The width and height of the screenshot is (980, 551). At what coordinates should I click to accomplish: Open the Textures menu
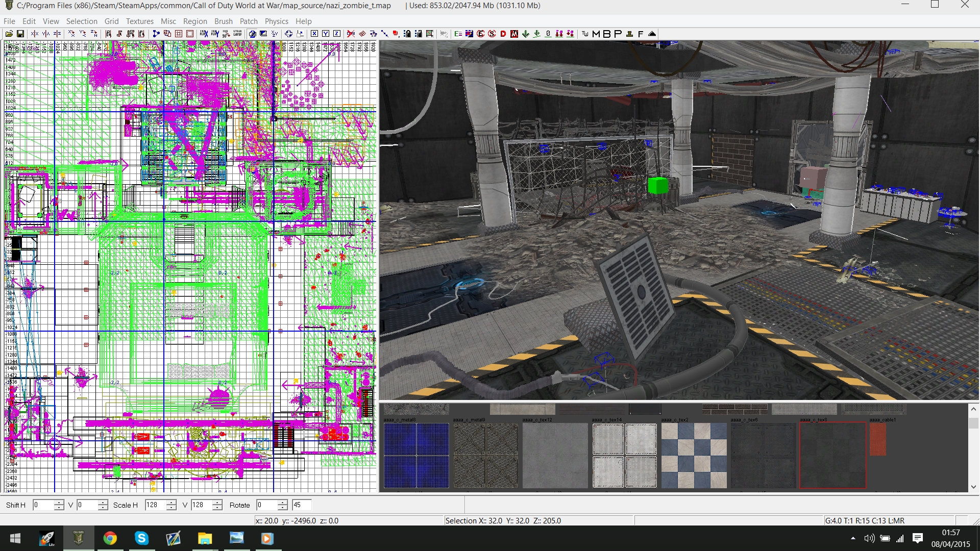[x=140, y=21]
